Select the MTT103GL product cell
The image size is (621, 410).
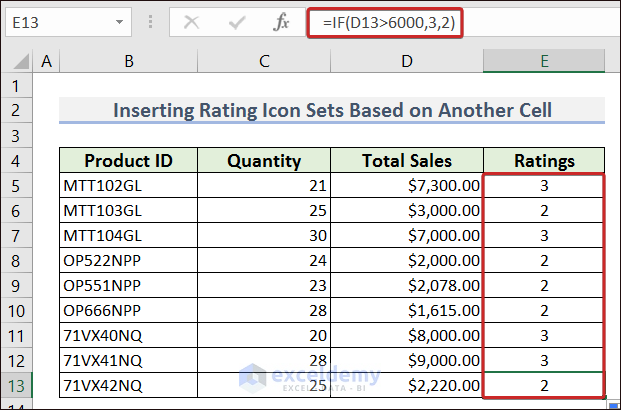pyautogui.click(x=128, y=210)
